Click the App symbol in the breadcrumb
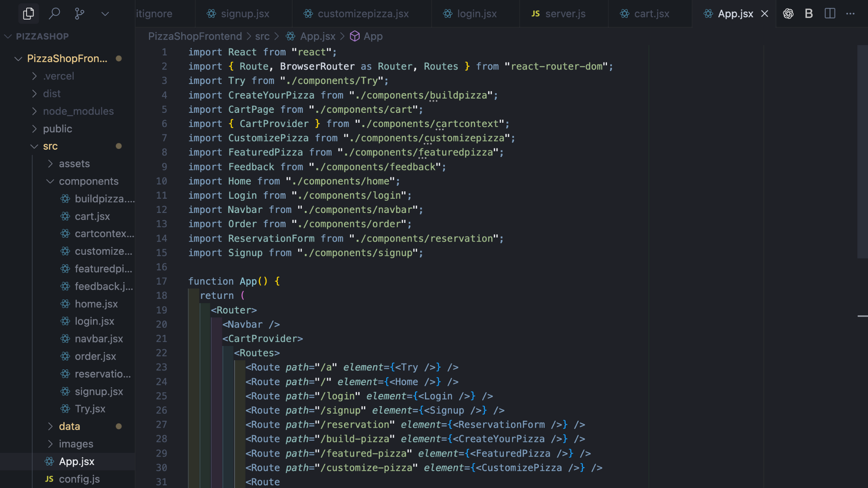 point(373,36)
